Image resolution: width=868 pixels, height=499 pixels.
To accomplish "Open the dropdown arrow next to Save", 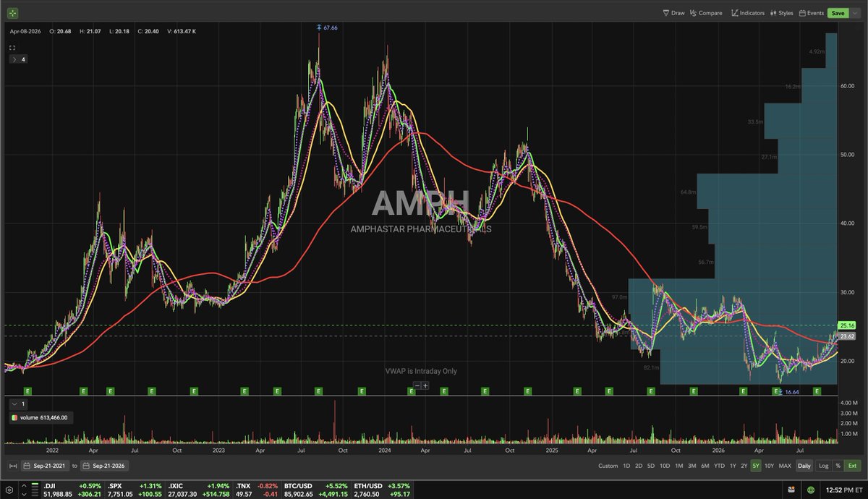I will pos(854,13).
